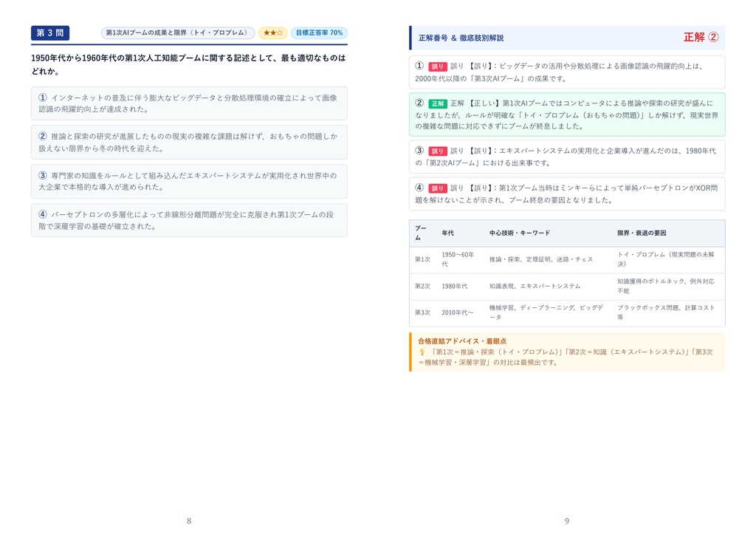Choose answer option ④ about perceptron layers
This screenshot has width=756, height=537.
tap(189, 220)
